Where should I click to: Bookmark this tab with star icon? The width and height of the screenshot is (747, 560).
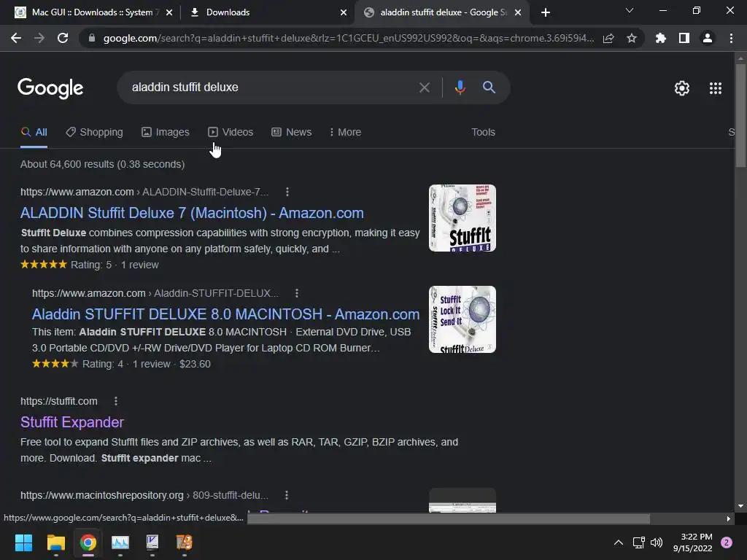pos(632,38)
